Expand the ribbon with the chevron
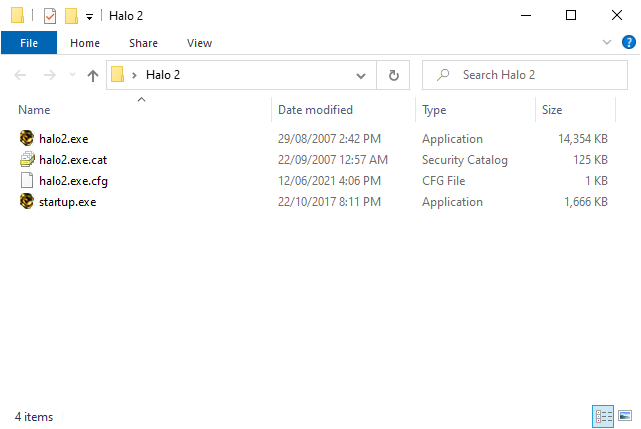 click(606, 43)
